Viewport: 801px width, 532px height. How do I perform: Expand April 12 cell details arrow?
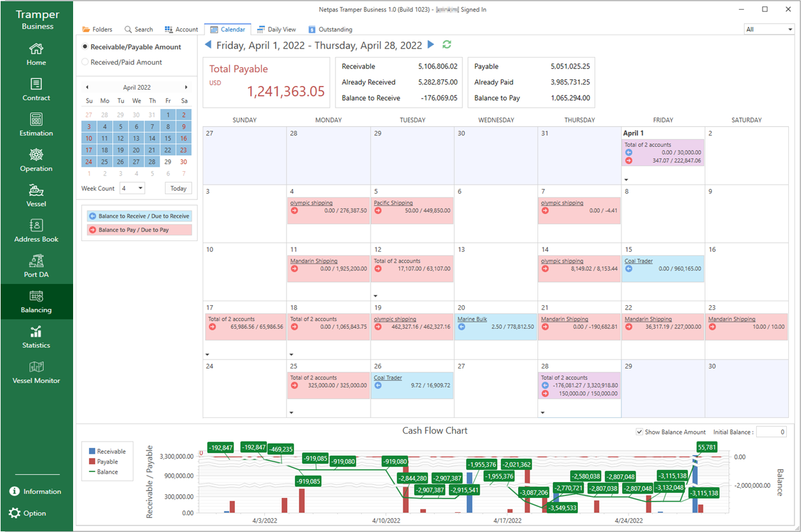pyautogui.click(x=375, y=296)
